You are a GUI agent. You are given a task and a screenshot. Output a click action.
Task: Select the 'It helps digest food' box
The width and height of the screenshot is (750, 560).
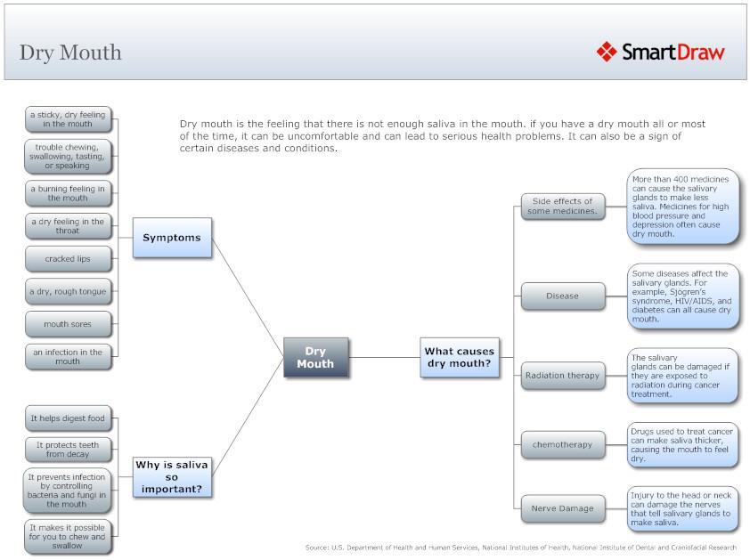coord(68,418)
